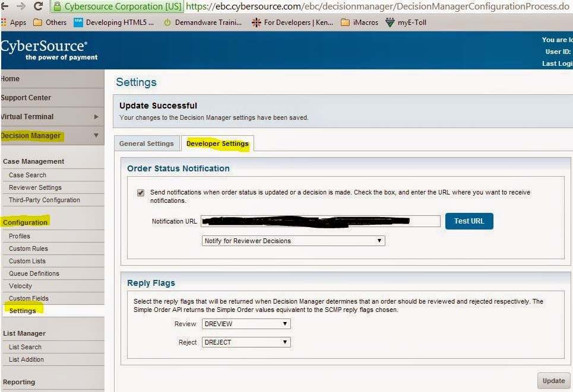Go forward with the browser forward arrow
573x392 pixels.
point(21,6)
